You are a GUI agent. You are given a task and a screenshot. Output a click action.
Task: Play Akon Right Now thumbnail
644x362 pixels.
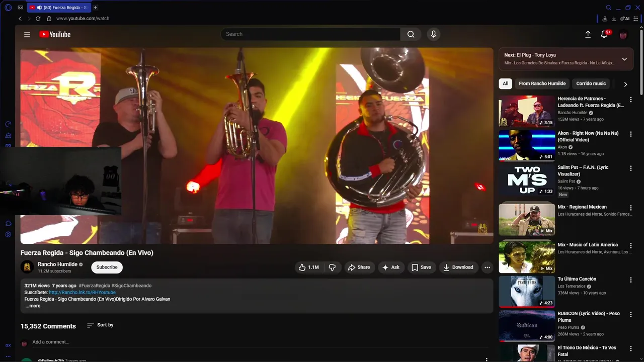[x=527, y=146]
